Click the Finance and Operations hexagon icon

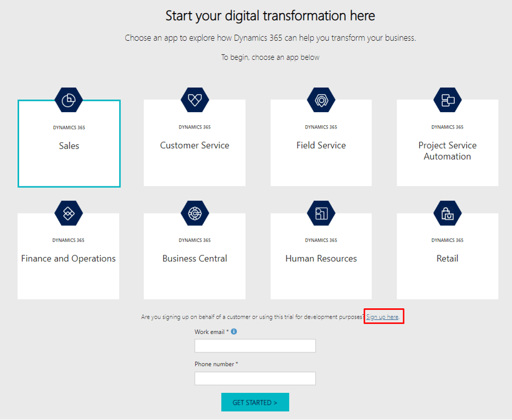69,213
